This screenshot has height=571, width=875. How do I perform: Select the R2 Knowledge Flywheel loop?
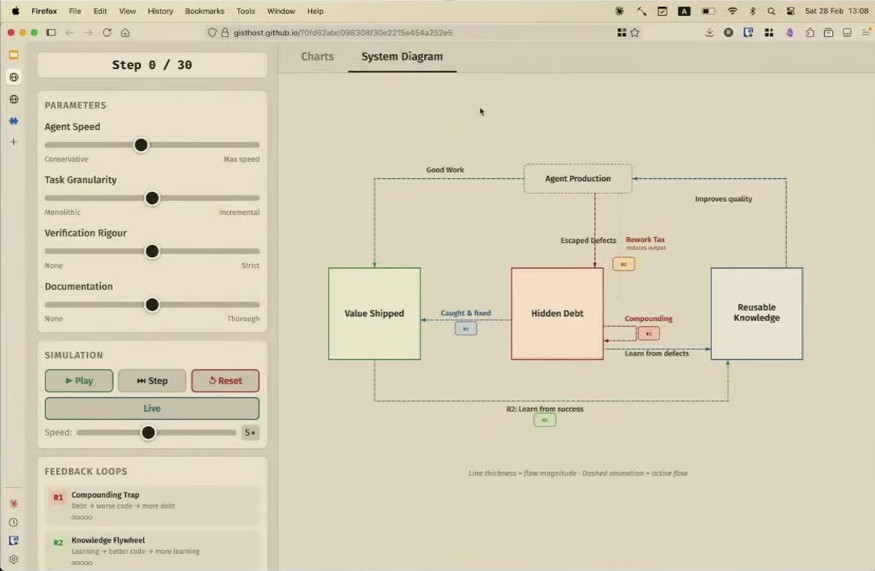(x=152, y=550)
